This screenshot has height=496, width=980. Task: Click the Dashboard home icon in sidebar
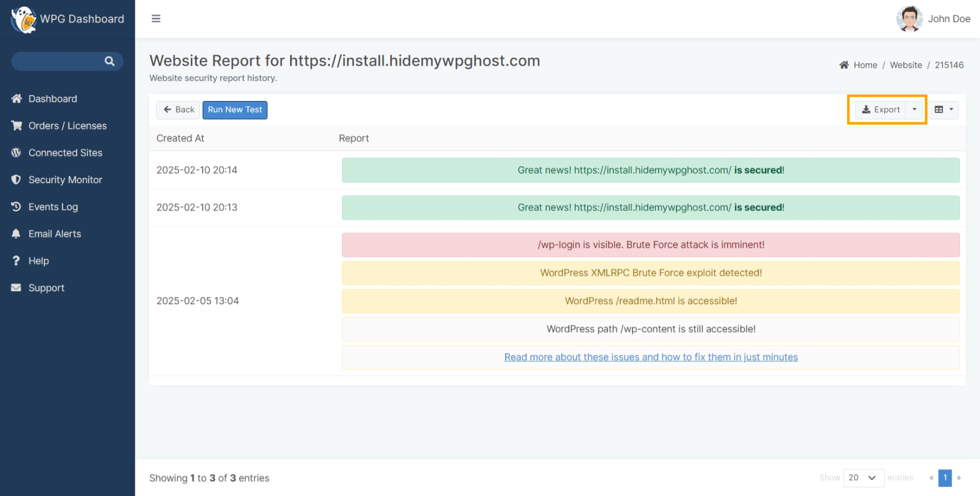[x=17, y=99]
